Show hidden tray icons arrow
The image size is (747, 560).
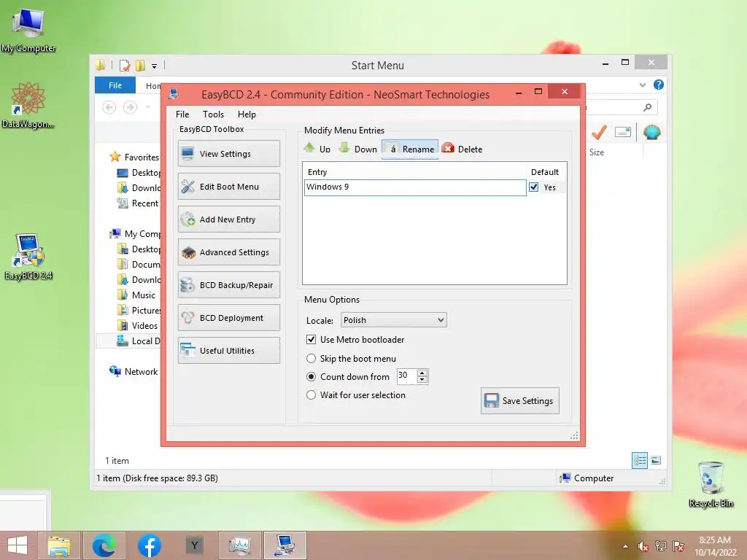(x=625, y=546)
